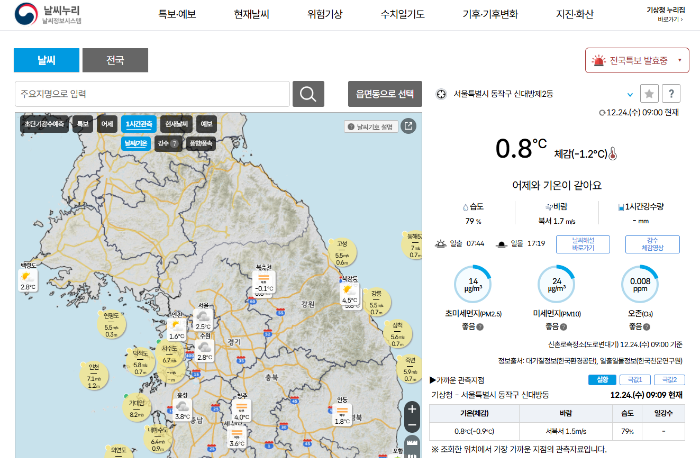This screenshot has width=700, height=458.
Task: Click the 청주 4.0°C weather marker
Action: 242,411
